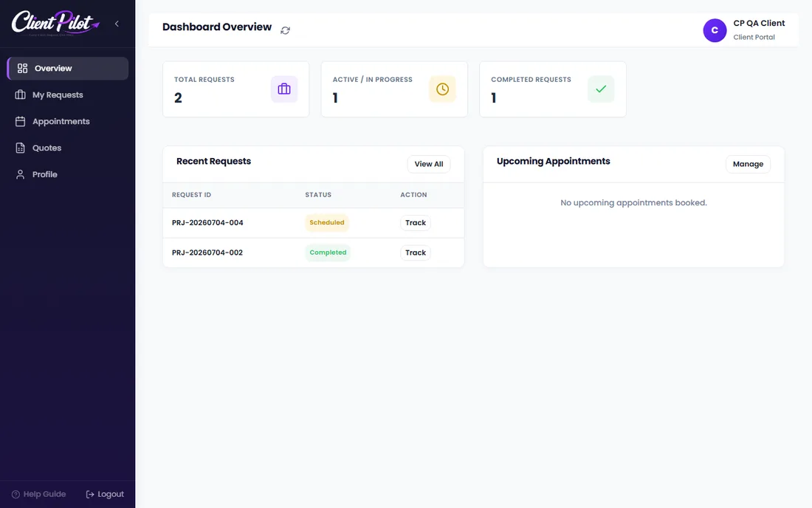Screen dimensions: 812x508
Task: Click the Overview grid icon
Action: click(x=22, y=69)
